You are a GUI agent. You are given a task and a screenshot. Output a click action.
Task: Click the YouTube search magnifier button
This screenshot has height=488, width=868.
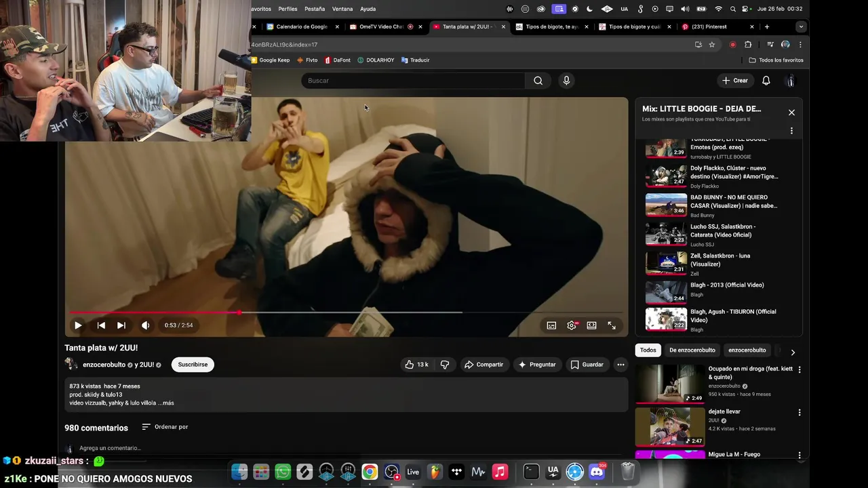(538, 81)
